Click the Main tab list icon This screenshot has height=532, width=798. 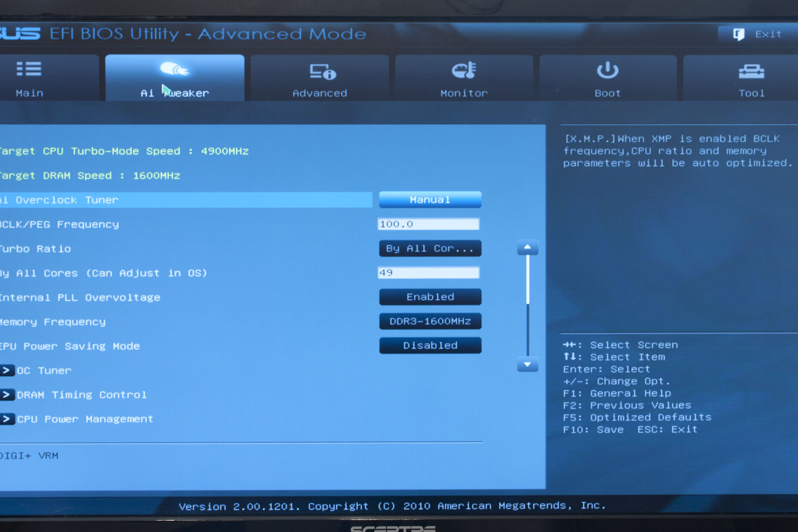click(29, 69)
